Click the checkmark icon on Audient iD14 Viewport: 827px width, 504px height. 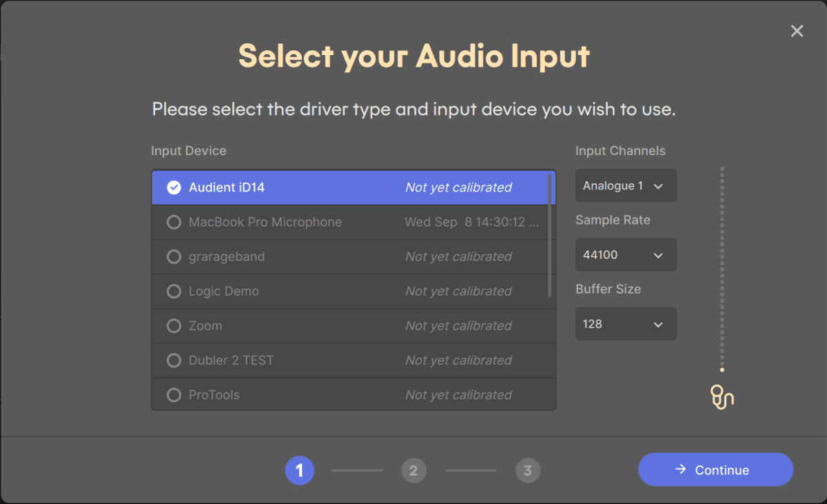(x=174, y=187)
